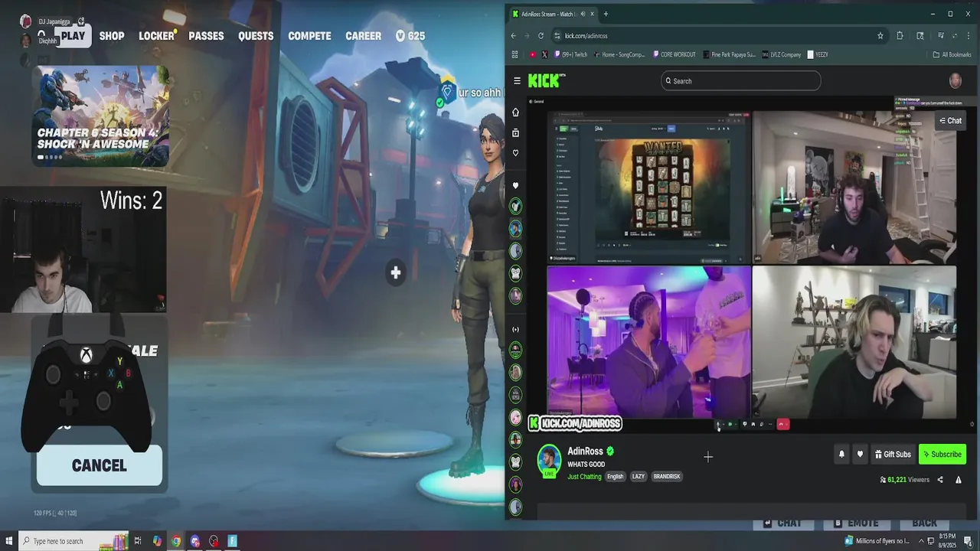Open X bookmark icon

(544, 55)
